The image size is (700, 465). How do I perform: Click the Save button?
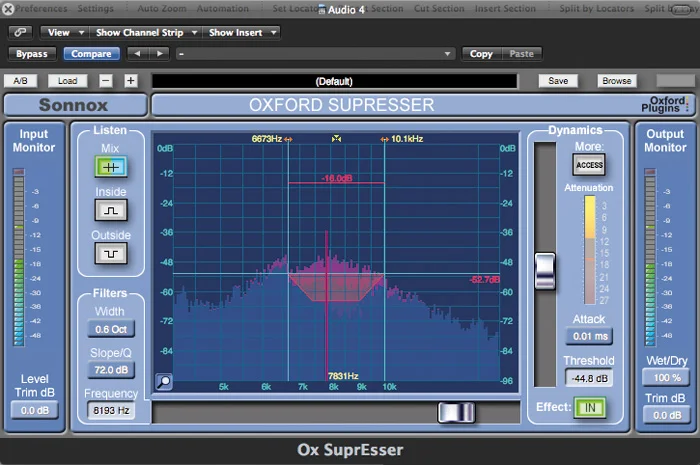pyautogui.click(x=558, y=81)
